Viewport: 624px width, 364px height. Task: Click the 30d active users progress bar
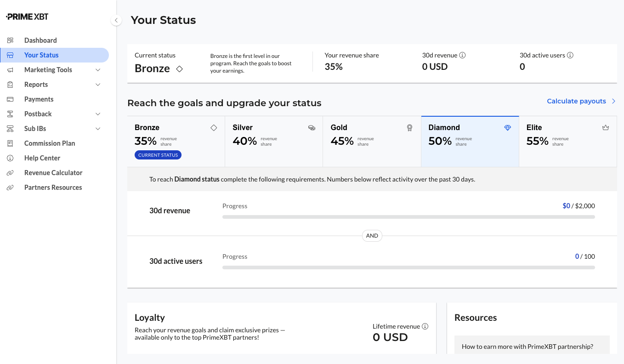tap(408, 267)
